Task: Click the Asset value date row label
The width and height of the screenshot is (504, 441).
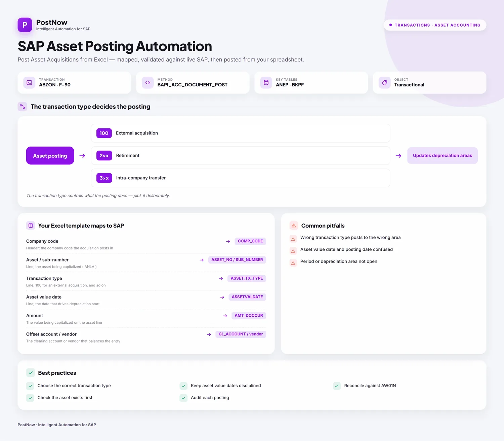Action: point(44,297)
